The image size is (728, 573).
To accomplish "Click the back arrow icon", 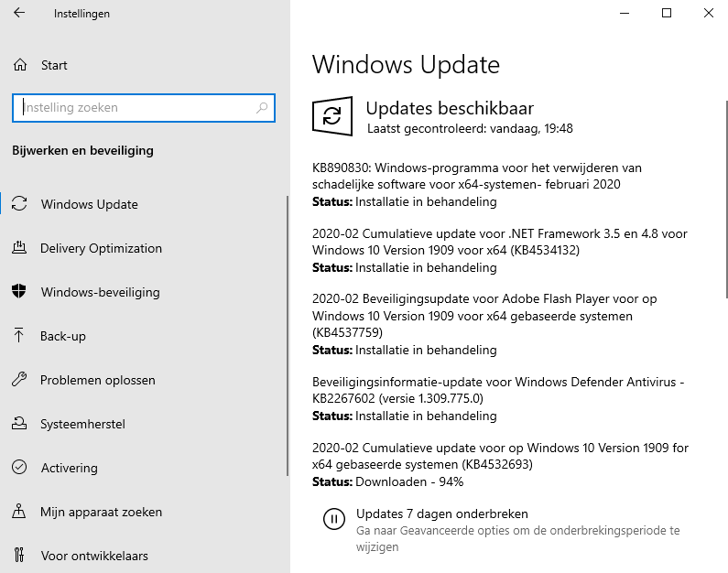I will tap(20, 14).
